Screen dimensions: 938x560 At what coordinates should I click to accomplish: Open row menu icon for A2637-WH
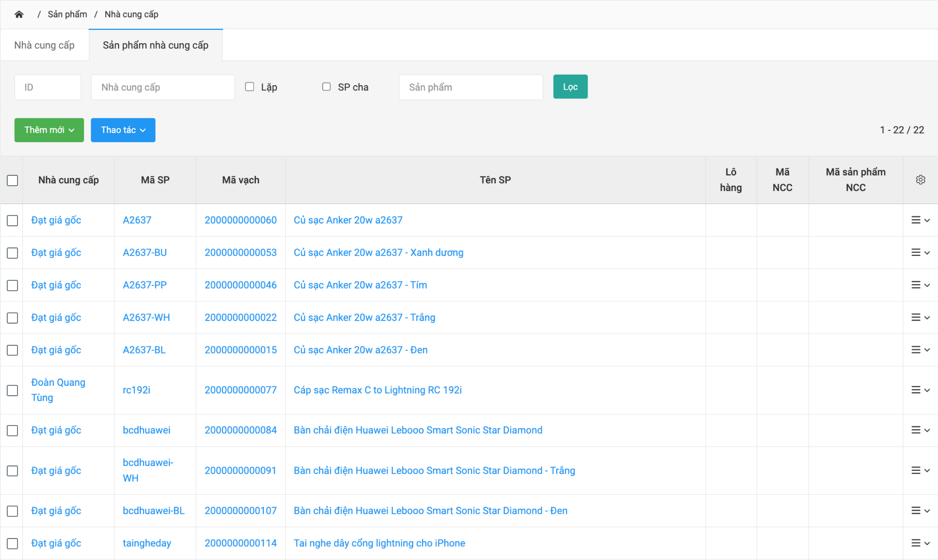tap(920, 318)
